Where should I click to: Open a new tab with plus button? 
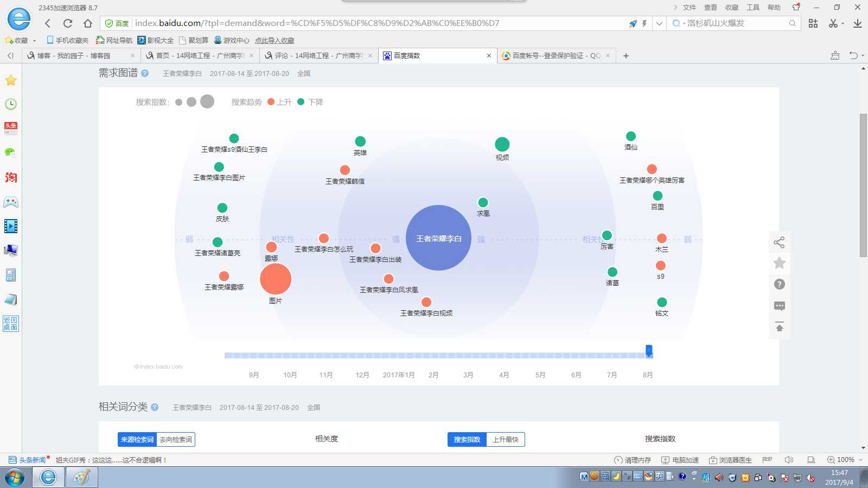click(x=626, y=56)
